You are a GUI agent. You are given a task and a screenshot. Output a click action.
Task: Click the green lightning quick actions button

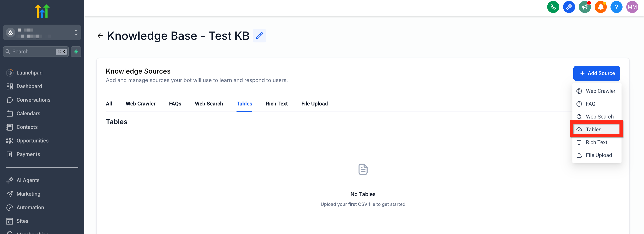click(x=76, y=52)
